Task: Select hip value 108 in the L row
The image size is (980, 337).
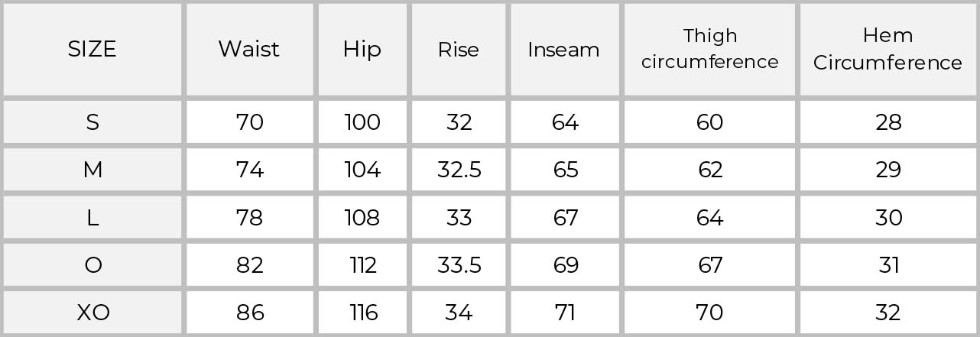Action: click(x=362, y=218)
